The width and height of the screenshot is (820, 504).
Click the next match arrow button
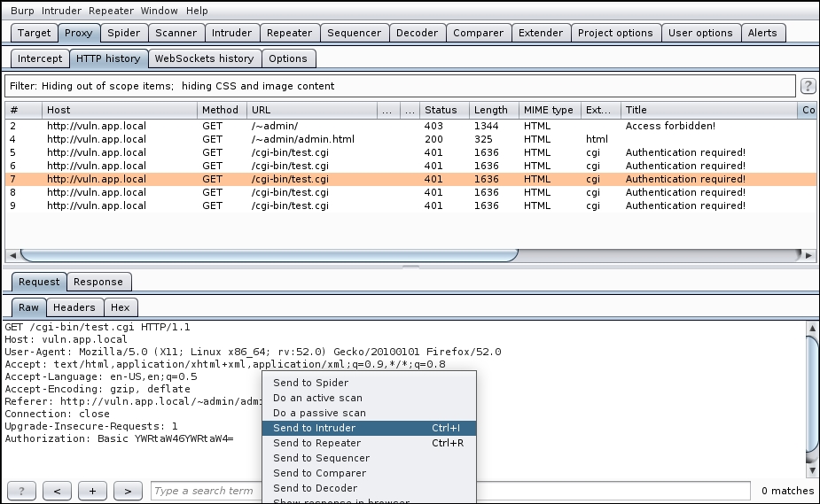click(x=128, y=491)
